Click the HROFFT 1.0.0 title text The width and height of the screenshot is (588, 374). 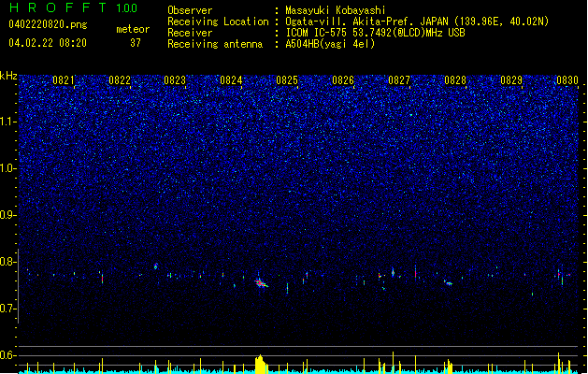point(73,7)
